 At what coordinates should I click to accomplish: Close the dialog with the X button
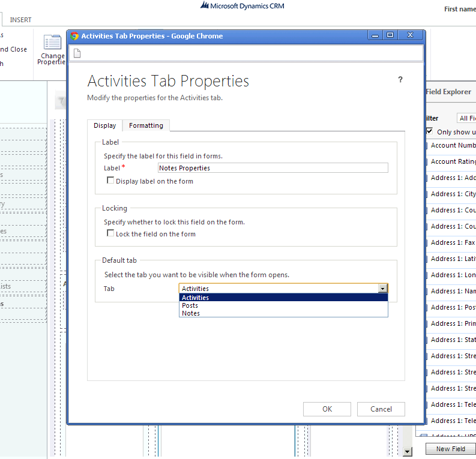[411, 35]
